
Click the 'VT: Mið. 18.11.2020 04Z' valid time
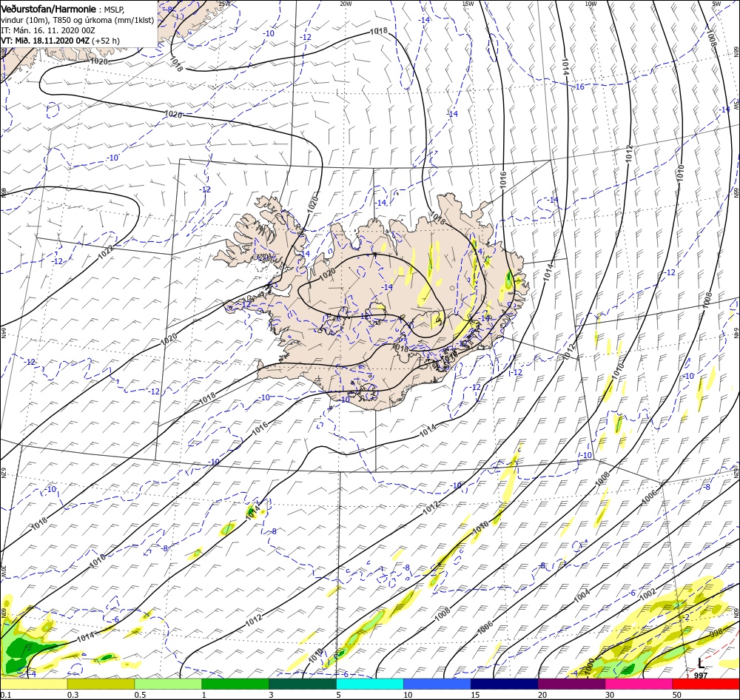tap(45, 41)
